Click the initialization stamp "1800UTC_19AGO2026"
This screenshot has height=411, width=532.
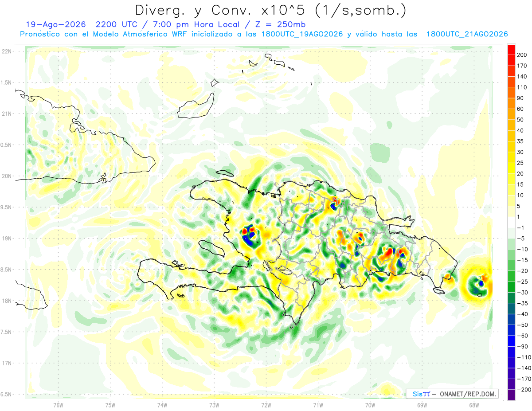pyautogui.click(x=301, y=34)
